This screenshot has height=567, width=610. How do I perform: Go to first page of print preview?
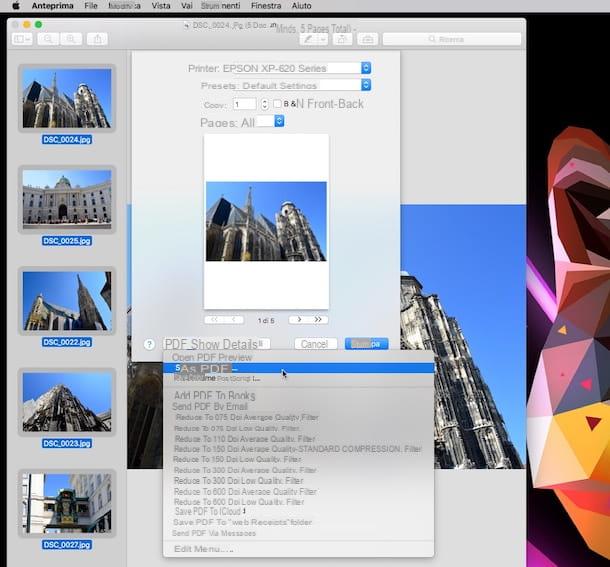click(x=214, y=319)
